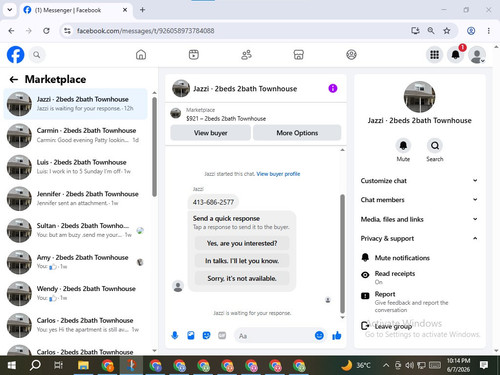Open the Sultan townhouse conversation
Screen dimensions: 500x375
[75, 230]
